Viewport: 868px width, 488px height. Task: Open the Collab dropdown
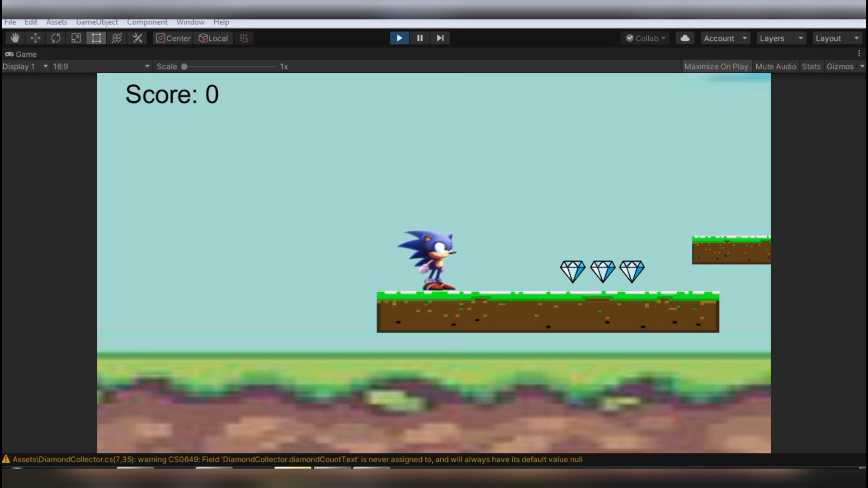click(x=646, y=38)
